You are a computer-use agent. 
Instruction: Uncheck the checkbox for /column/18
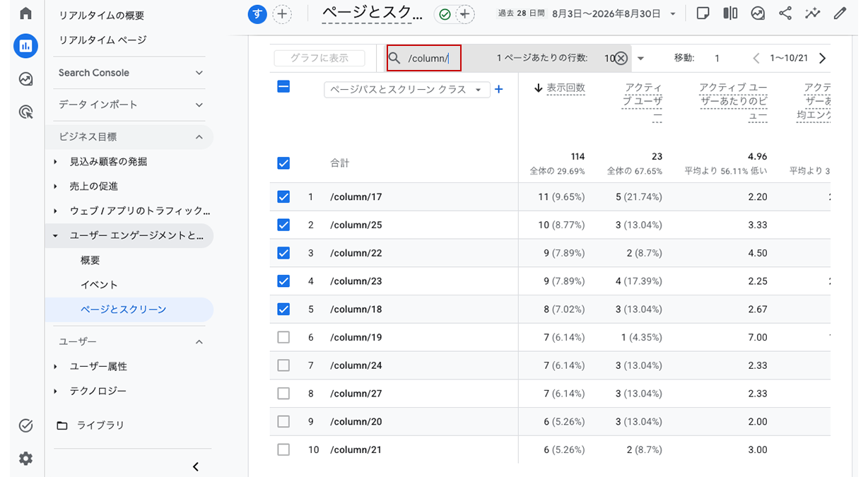coord(283,309)
